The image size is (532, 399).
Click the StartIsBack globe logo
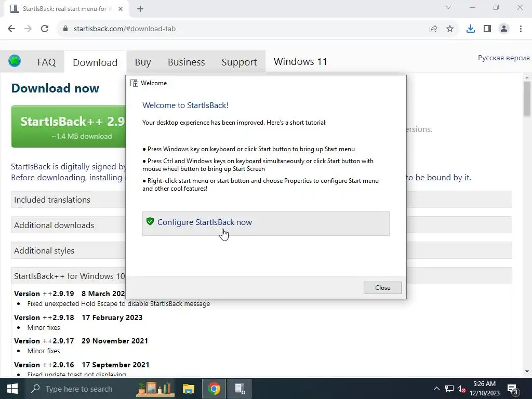tap(15, 61)
